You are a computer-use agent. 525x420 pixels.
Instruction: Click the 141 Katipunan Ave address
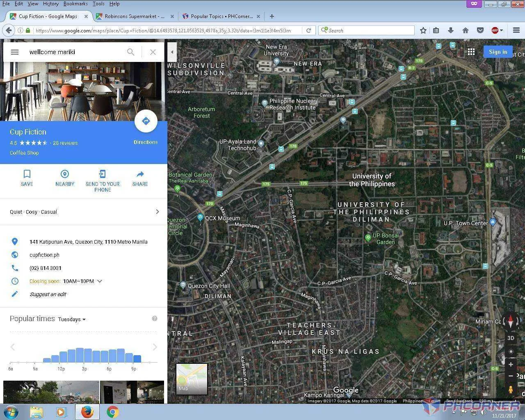(89, 242)
